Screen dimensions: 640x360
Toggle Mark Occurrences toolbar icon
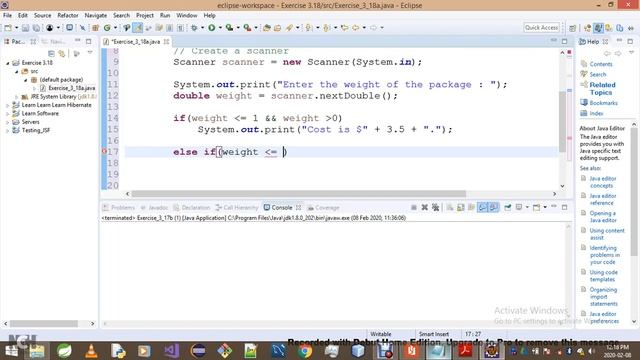138,28
